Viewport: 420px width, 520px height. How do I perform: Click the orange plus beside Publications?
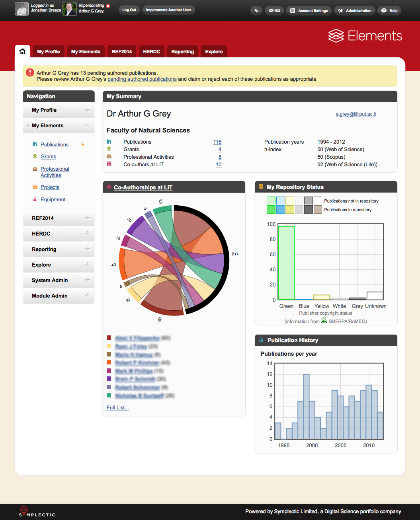click(x=83, y=144)
